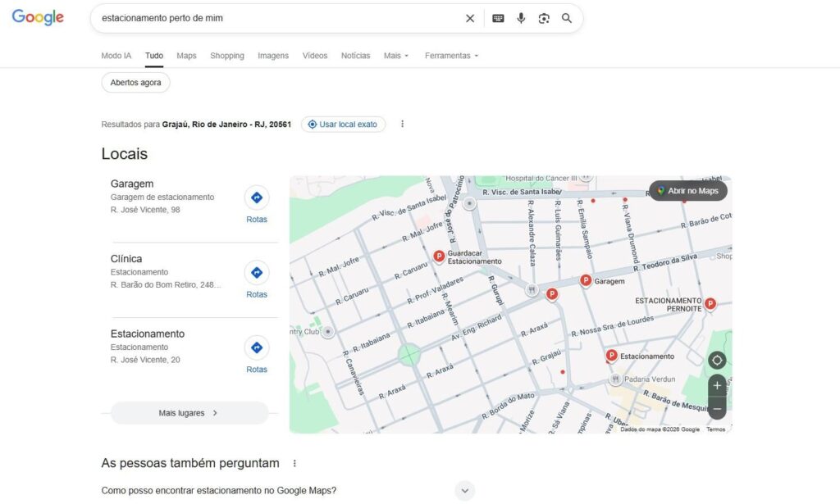Open the Mais dropdown in the results tabs

click(395, 55)
